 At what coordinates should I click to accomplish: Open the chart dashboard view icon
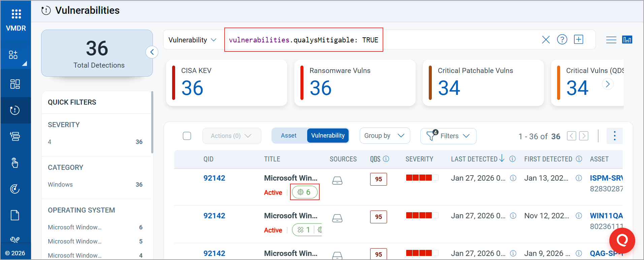click(x=627, y=40)
